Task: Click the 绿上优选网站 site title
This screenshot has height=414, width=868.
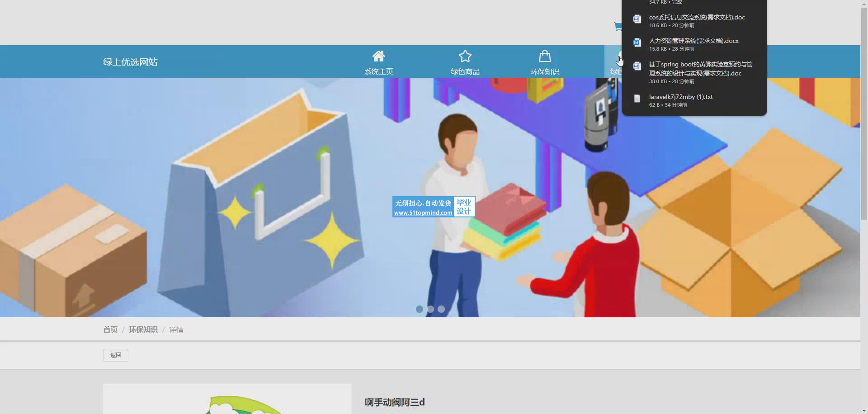Action: [130, 62]
